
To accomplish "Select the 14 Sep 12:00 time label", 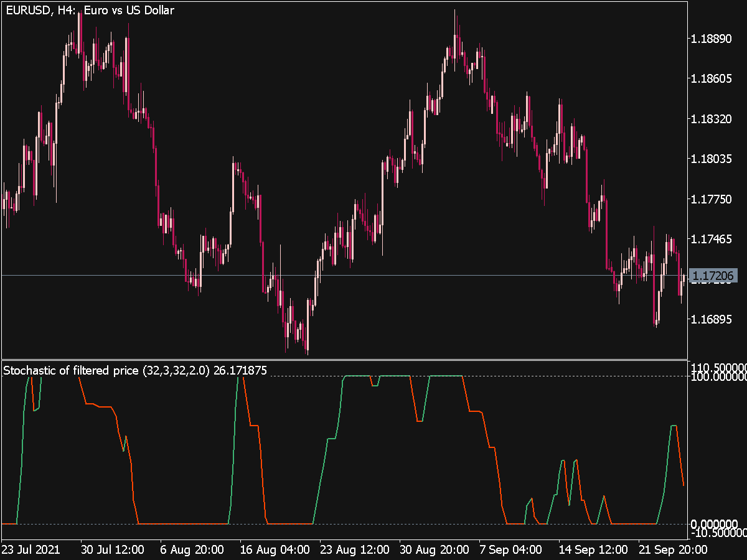I will pos(593,549).
